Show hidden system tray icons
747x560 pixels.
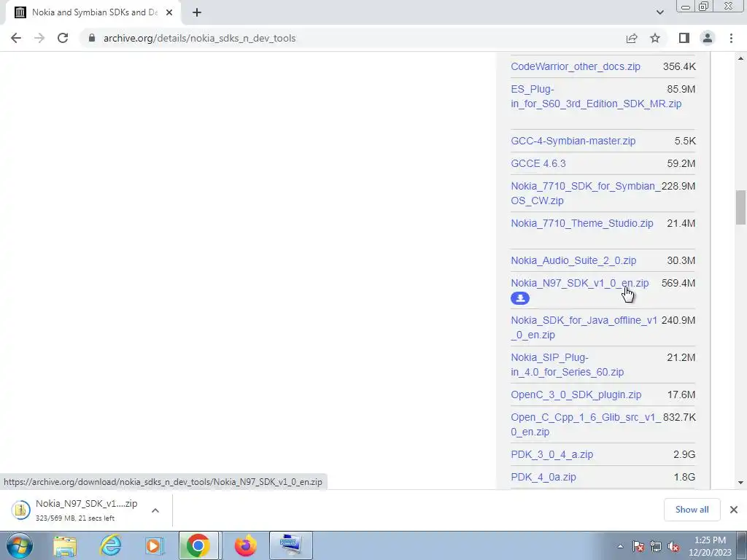pos(620,546)
